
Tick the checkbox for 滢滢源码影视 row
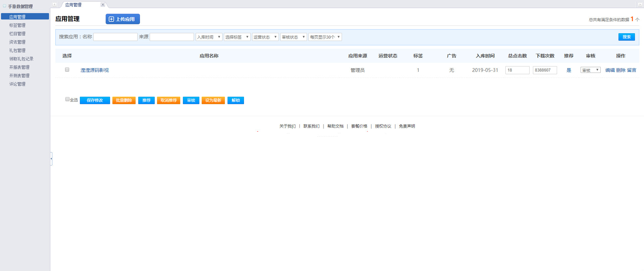[x=67, y=70]
